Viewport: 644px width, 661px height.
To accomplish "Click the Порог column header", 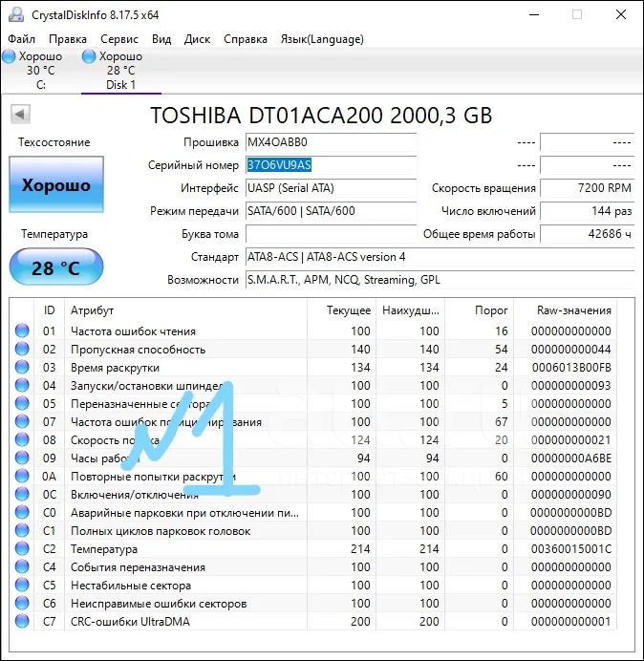I will 479,310.
